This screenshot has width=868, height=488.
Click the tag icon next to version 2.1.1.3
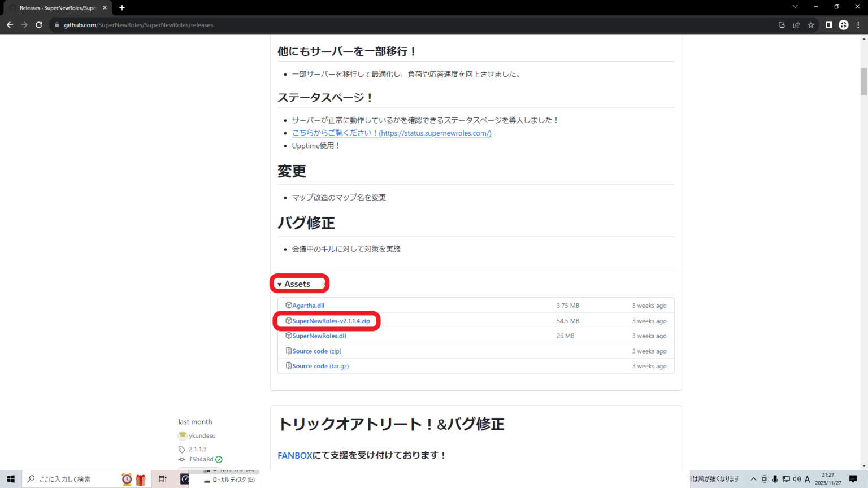click(182, 449)
